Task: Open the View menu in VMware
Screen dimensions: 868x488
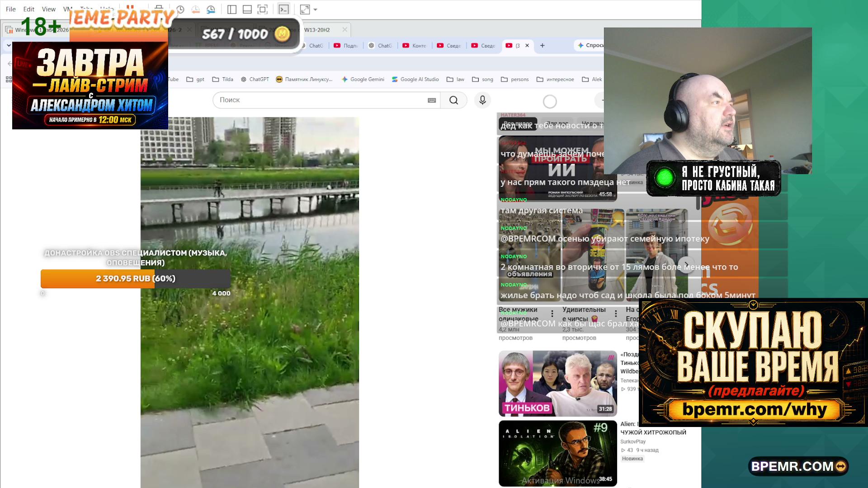Action: (49, 9)
